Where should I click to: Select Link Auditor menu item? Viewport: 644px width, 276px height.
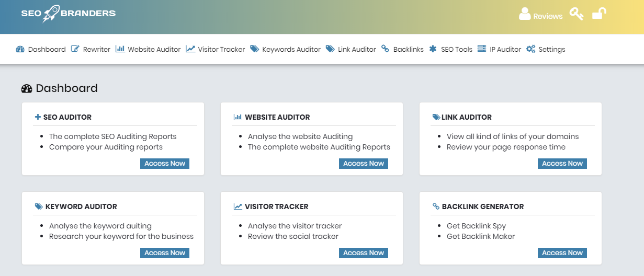357,49
